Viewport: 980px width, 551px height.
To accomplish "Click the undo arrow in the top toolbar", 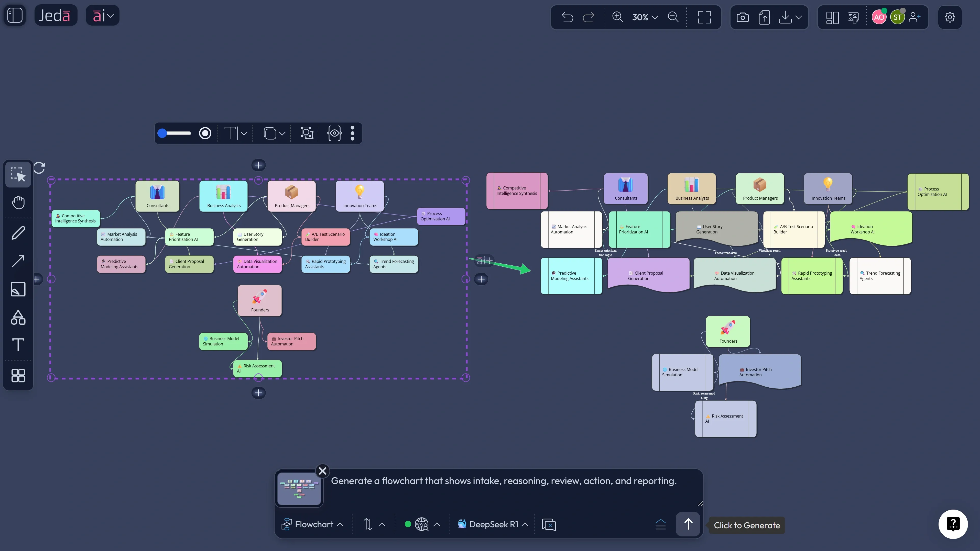I will 567,17.
